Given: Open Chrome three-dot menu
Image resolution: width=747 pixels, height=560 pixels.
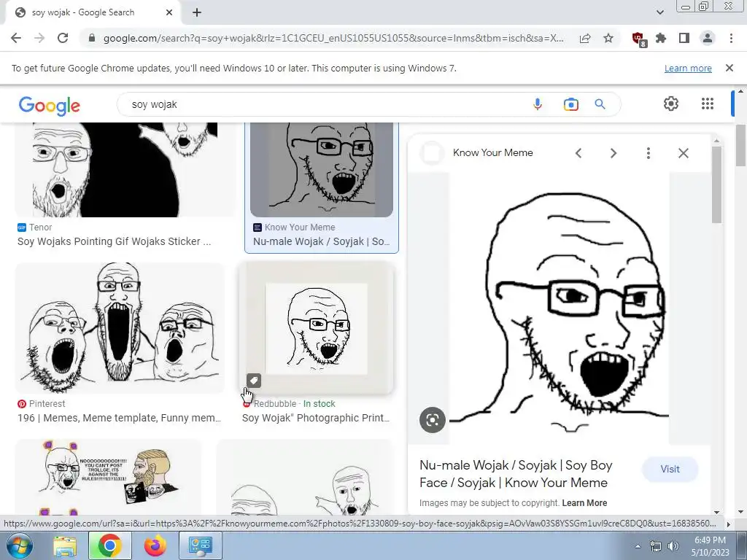Looking at the screenshot, I should point(731,38).
